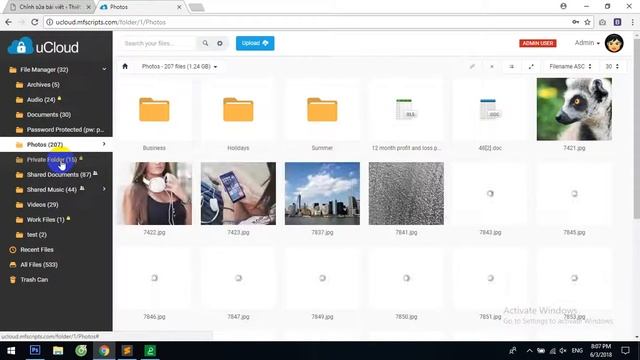Open the Admin account dropdown
This screenshot has height=360, width=640.
tap(587, 43)
